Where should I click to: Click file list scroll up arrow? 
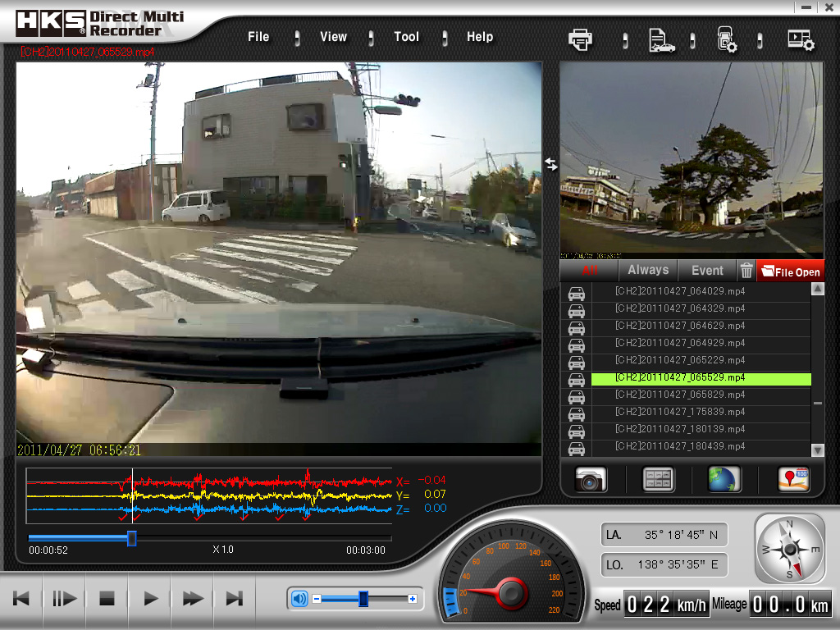coord(818,290)
